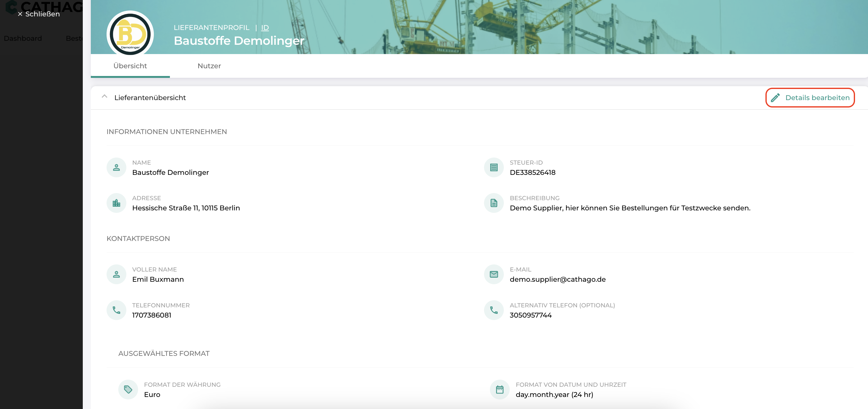Click the header title Baustoffe Demolinger

[239, 41]
